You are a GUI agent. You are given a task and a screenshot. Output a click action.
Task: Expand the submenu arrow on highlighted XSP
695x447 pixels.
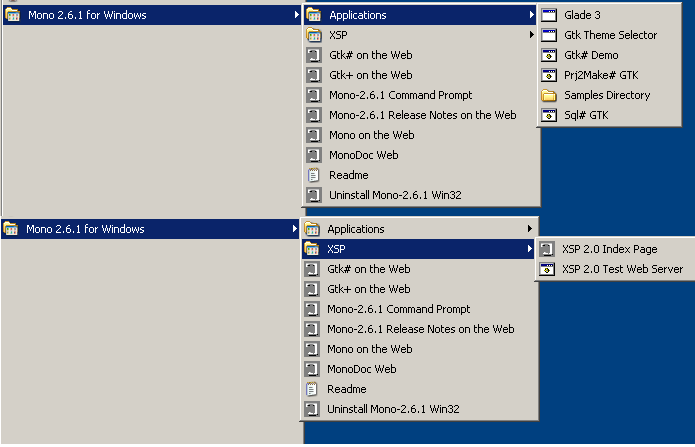tap(530, 249)
